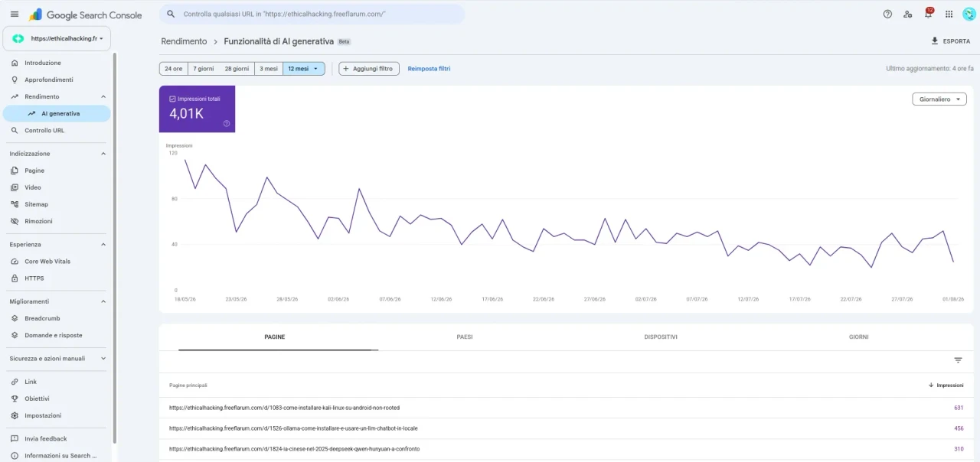The image size is (980, 462).
Task: Click the ESPORTA button
Action: (950, 41)
